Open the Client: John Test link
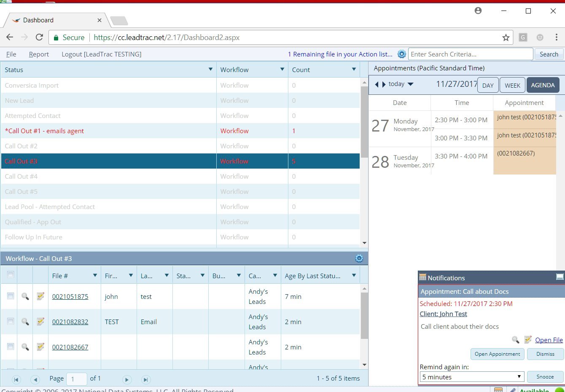The height and width of the screenshot is (392, 565). 443,314
